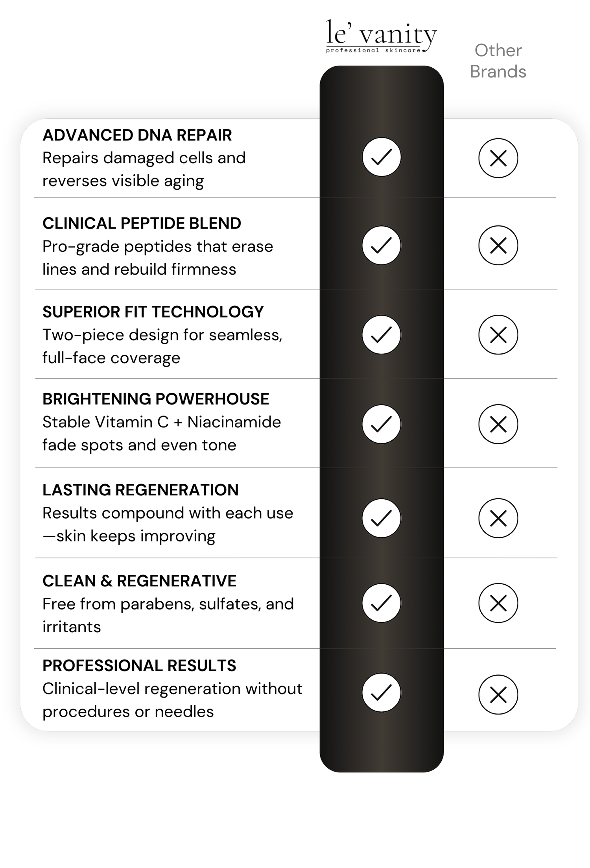Click the X icon for Clinical Peptide Blend
Image resolution: width=590 pixels, height=868 pixels.
point(498,245)
